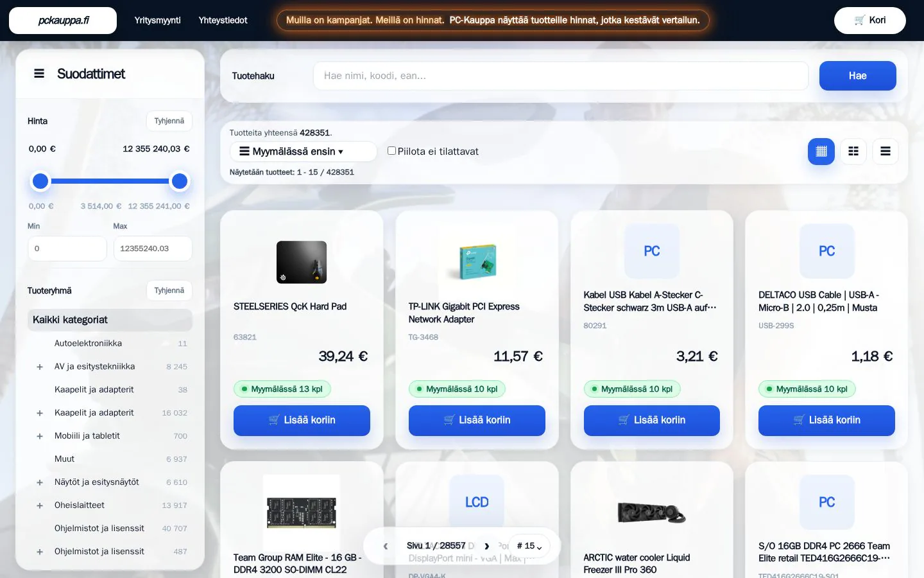Clear the Tuoteryhmä filter with Tyhjennä
The image size is (924, 578).
169,290
